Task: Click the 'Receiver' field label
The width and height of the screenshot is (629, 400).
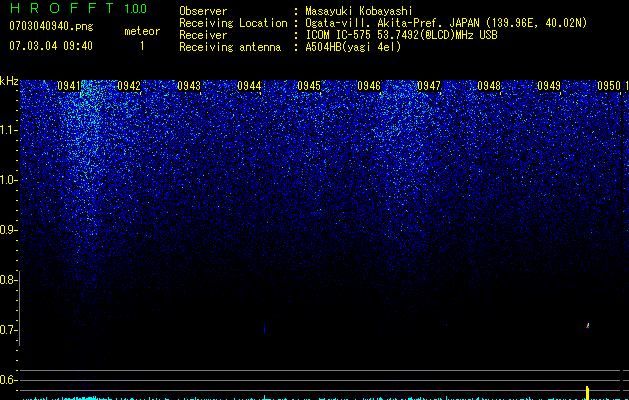Action: pyautogui.click(x=203, y=35)
